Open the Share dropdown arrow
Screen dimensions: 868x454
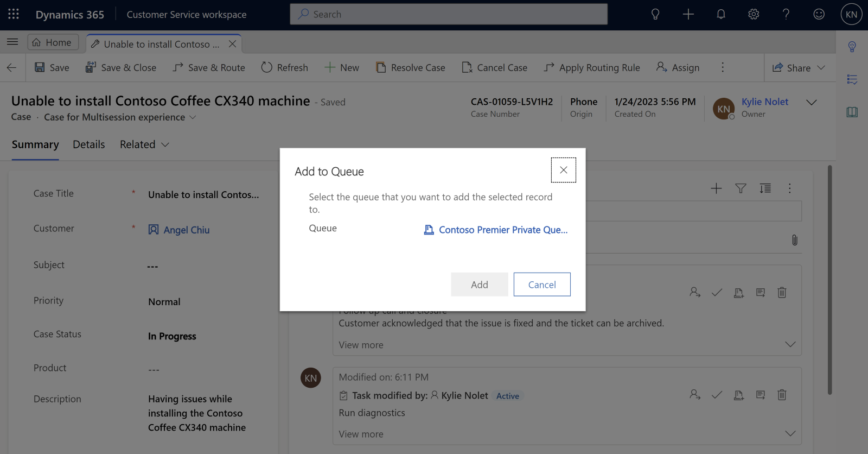pyautogui.click(x=821, y=68)
